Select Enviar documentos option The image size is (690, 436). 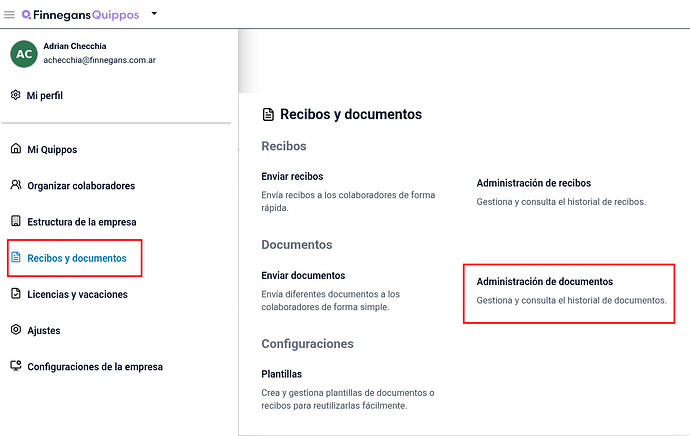303,275
